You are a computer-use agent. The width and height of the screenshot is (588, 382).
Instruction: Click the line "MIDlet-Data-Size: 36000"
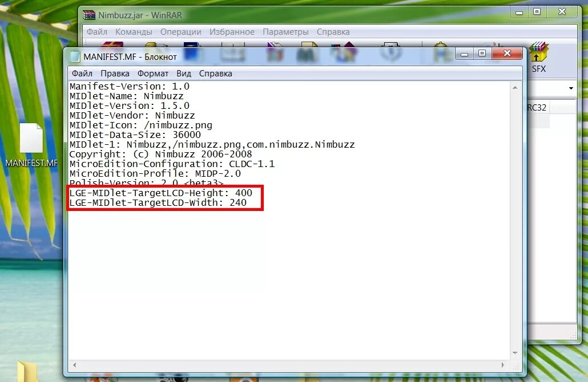tap(135, 135)
